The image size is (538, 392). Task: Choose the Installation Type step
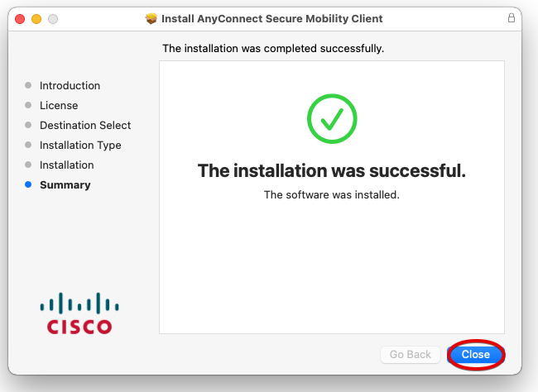pos(80,145)
